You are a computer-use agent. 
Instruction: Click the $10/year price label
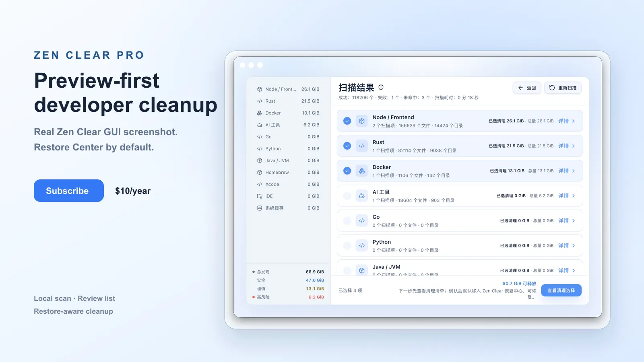tap(133, 191)
